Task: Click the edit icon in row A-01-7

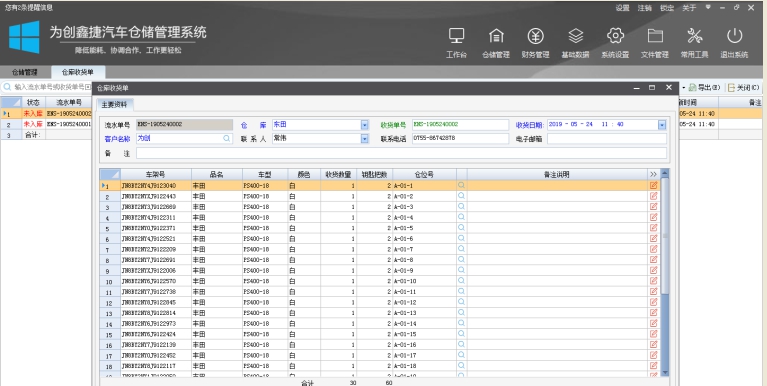Action: click(654, 249)
